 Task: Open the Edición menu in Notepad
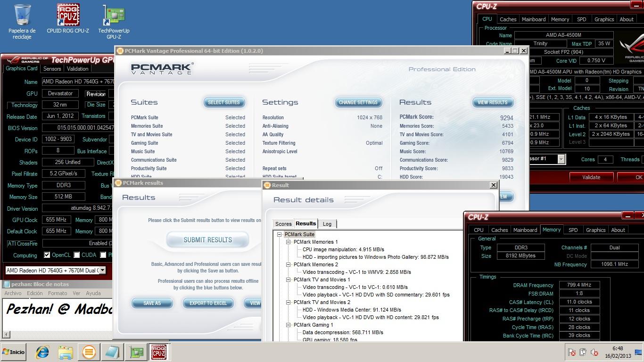tap(34, 293)
